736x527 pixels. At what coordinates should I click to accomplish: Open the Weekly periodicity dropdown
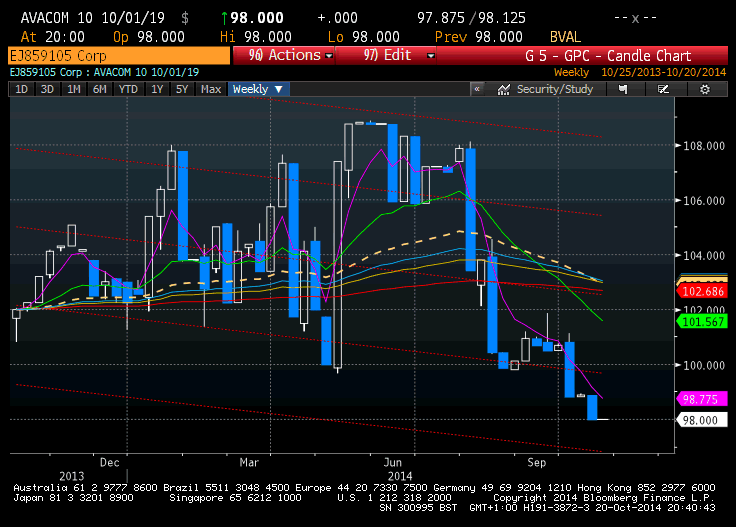pos(258,89)
